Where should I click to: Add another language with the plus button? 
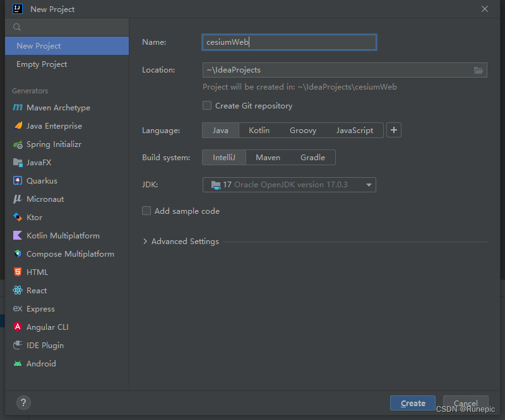tap(393, 130)
